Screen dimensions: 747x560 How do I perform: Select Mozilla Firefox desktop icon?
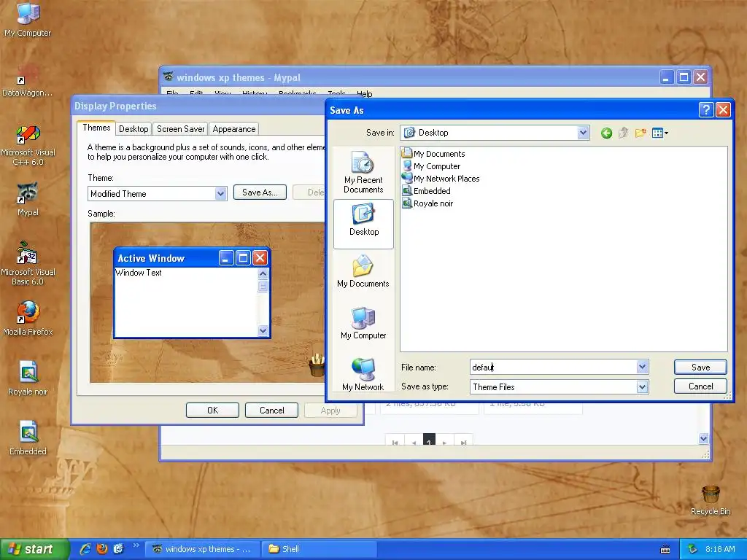(x=28, y=318)
